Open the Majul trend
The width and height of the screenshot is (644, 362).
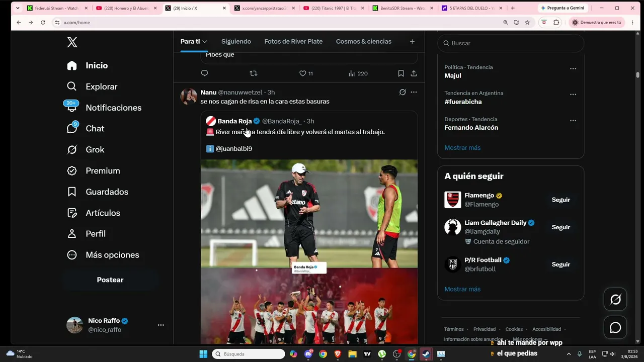[453, 75]
